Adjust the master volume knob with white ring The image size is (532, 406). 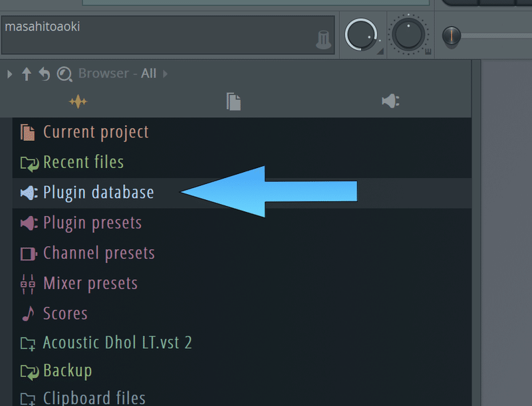[361, 35]
